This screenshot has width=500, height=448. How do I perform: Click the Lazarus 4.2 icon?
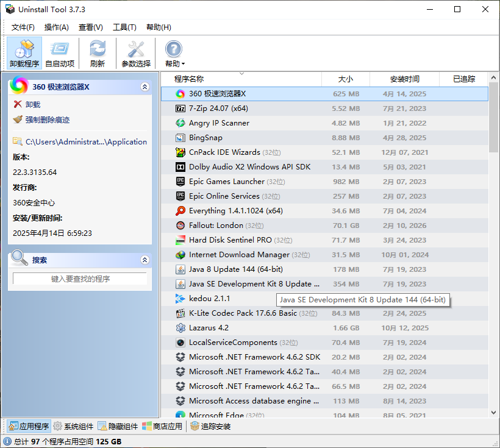180,328
